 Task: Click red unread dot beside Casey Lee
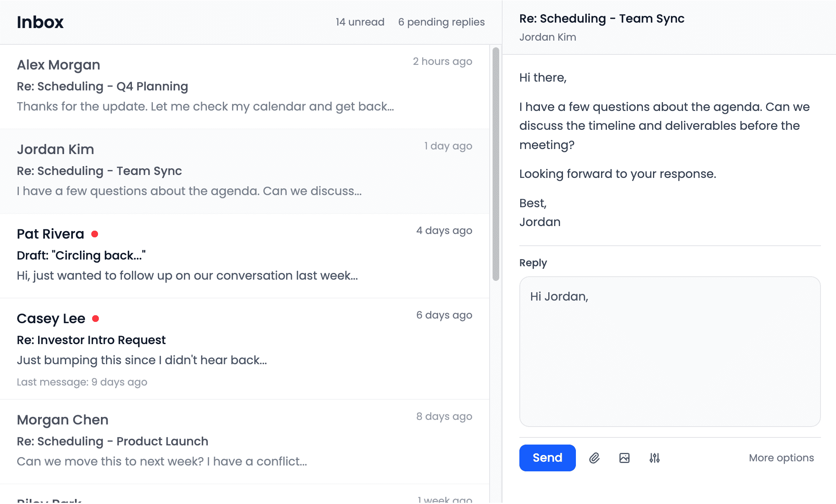[x=95, y=319]
